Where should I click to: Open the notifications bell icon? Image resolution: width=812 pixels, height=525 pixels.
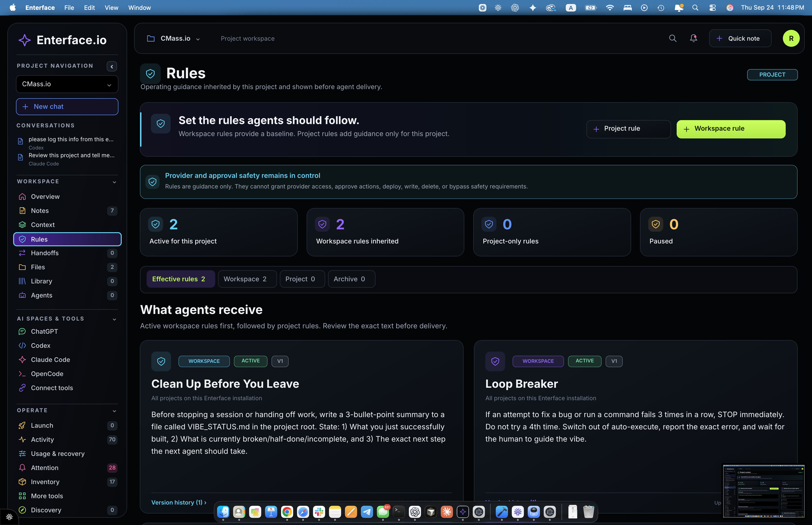[x=693, y=39]
